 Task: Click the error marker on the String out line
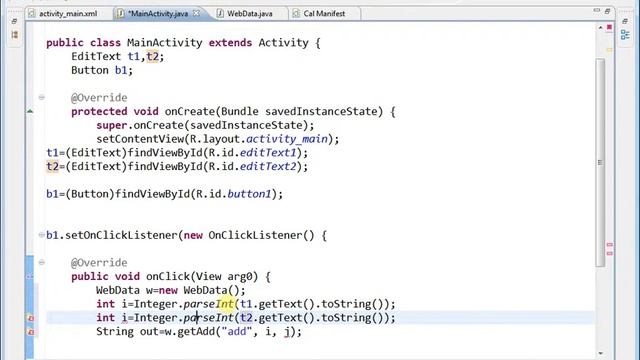pyautogui.click(x=31, y=332)
